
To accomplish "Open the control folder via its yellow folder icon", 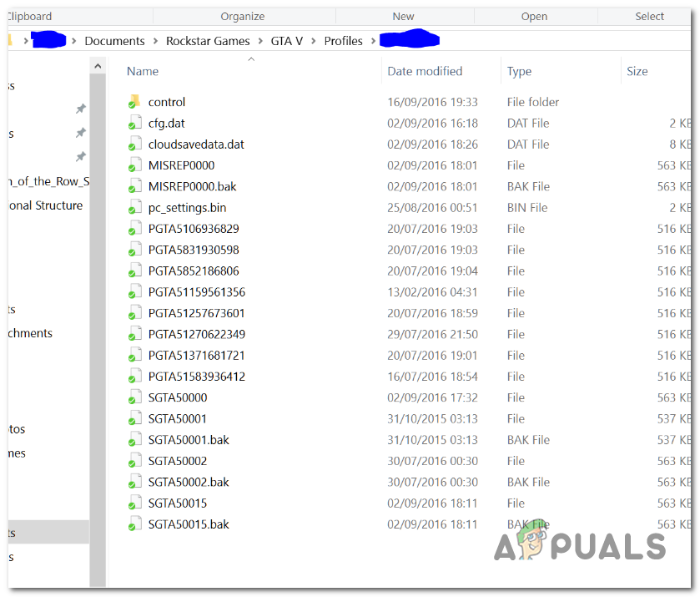I will click(x=135, y=101).
